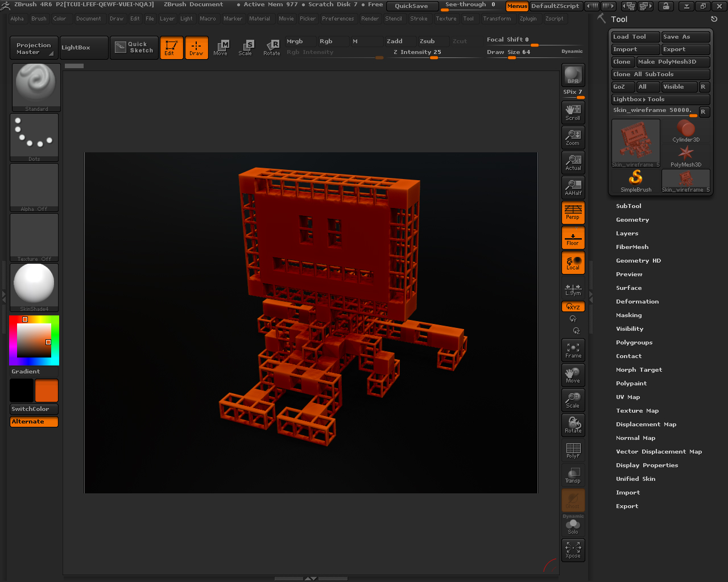Open the Brush menu
728x582 pixels.
pos(39,19)
